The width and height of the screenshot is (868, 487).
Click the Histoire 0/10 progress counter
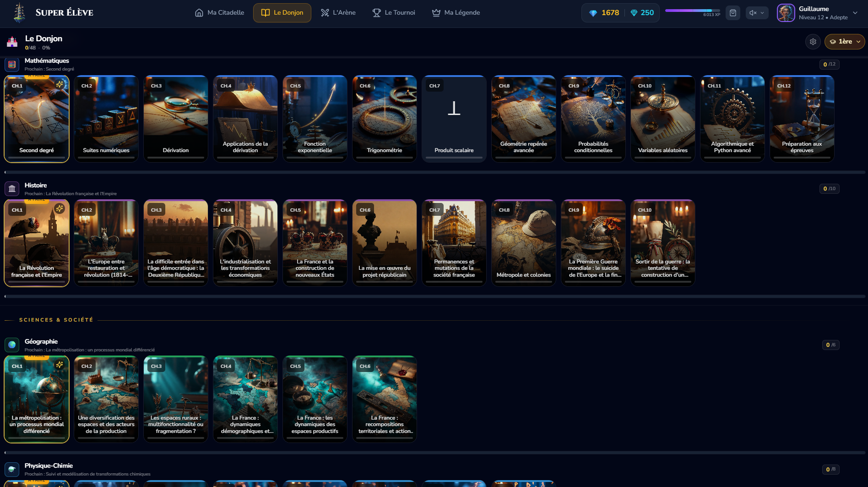coord(829,189)
